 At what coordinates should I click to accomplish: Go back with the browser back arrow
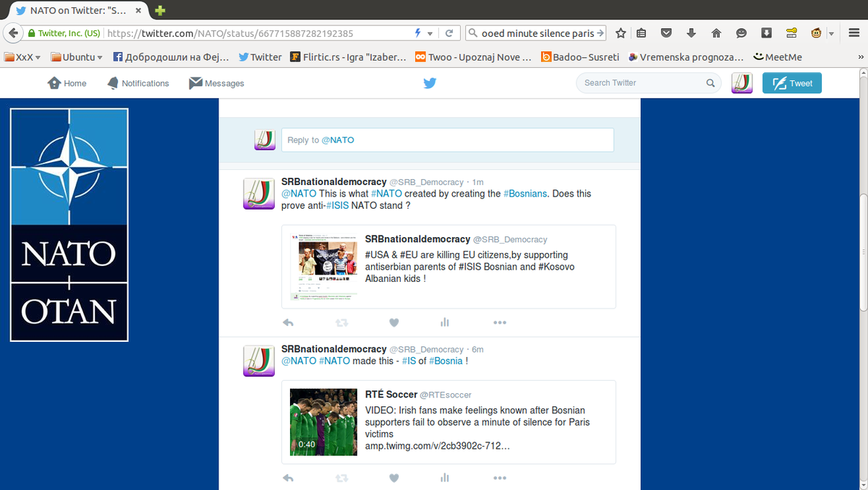pos(12,33)
